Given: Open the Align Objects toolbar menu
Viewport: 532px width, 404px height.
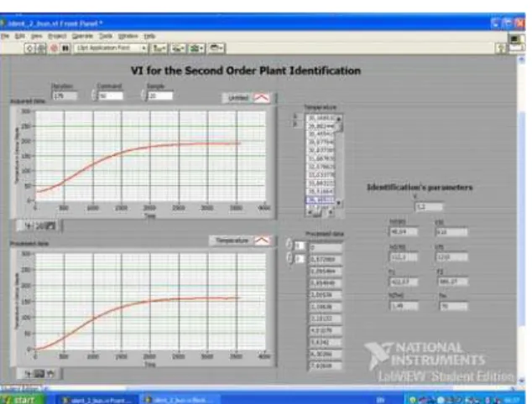Looking at the screenshot, I should tap(159, 49).
